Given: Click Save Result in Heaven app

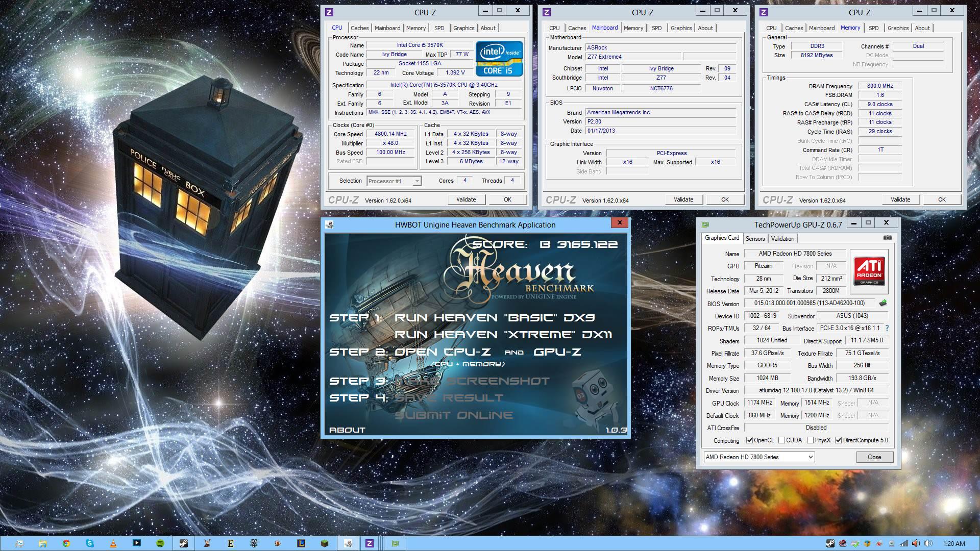Looking at the screenshot, I should [449, 398].
